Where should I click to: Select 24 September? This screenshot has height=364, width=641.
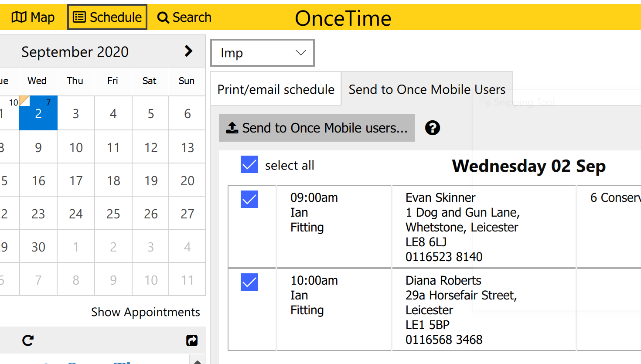[x=76, y=214]
